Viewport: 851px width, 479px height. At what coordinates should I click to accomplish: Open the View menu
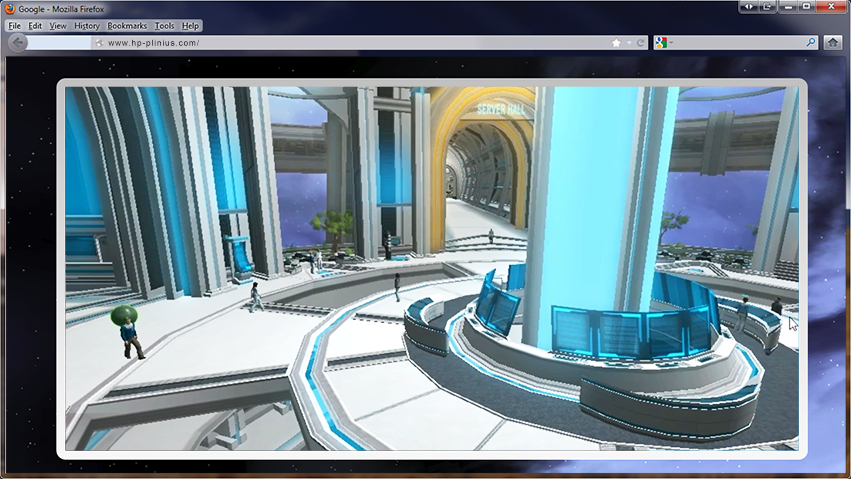(58, 25)
